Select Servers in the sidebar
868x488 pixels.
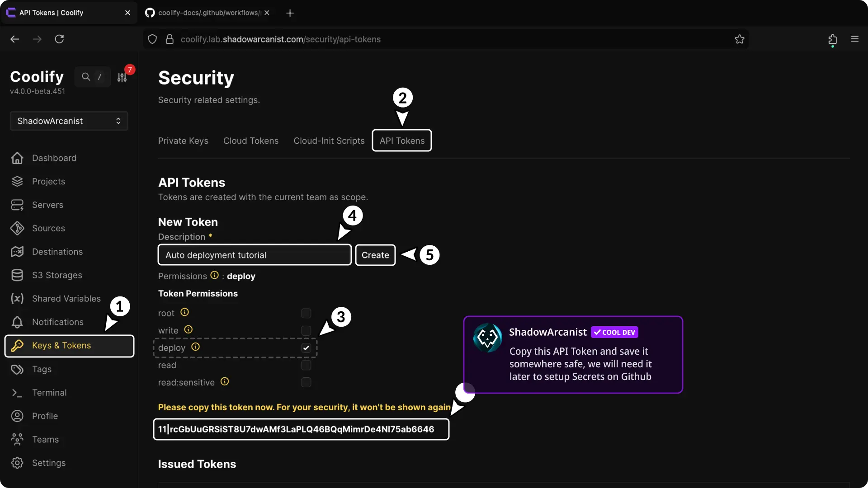(47, 205)
